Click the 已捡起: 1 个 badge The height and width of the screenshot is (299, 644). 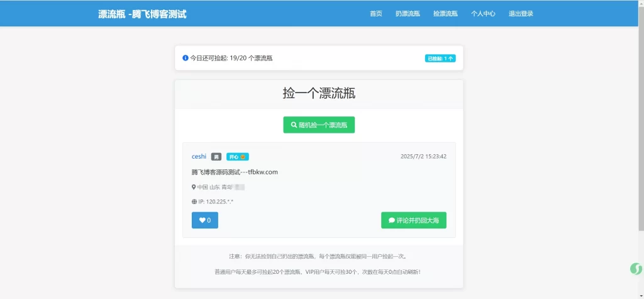pos(440,59)
